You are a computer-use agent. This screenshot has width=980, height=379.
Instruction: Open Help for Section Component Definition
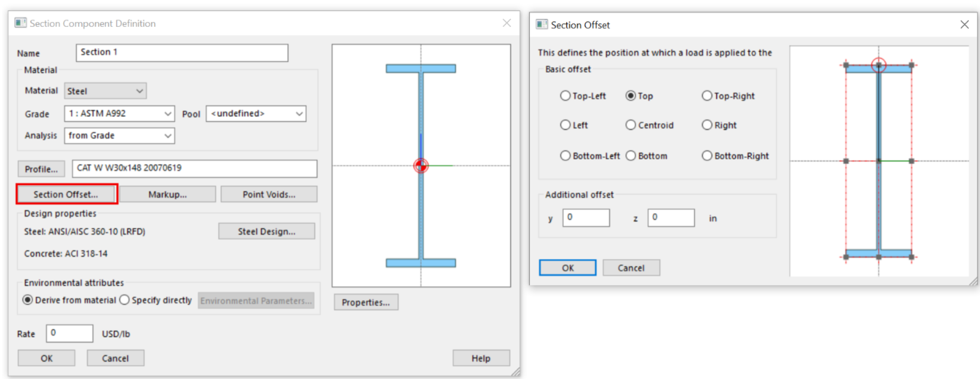point(480,358)
